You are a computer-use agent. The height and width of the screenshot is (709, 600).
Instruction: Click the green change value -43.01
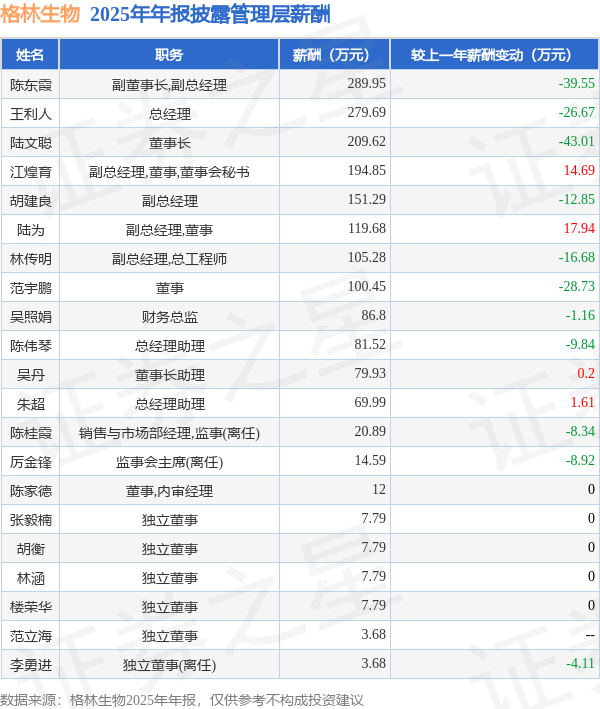(576, 142)
